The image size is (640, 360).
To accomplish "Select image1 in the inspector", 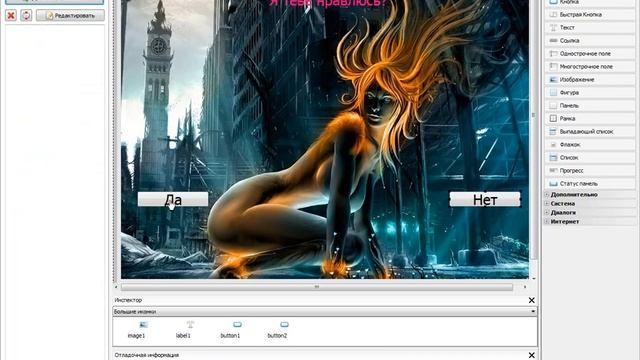I will 137,330.
